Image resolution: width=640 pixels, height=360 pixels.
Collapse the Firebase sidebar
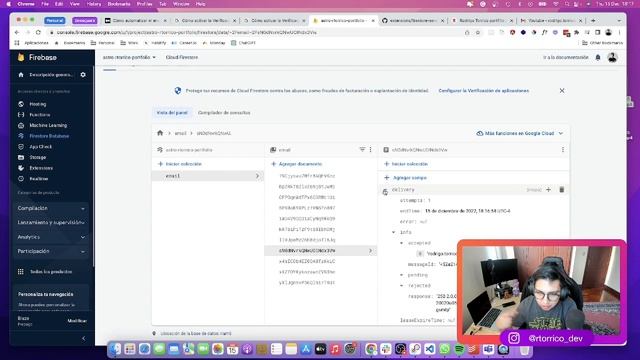tap(84, 338)
